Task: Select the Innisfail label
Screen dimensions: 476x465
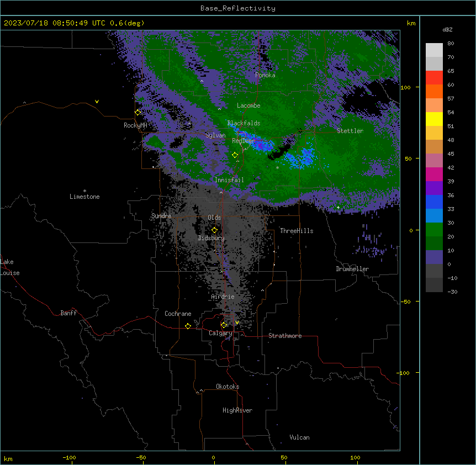Action: coord(229,180)
